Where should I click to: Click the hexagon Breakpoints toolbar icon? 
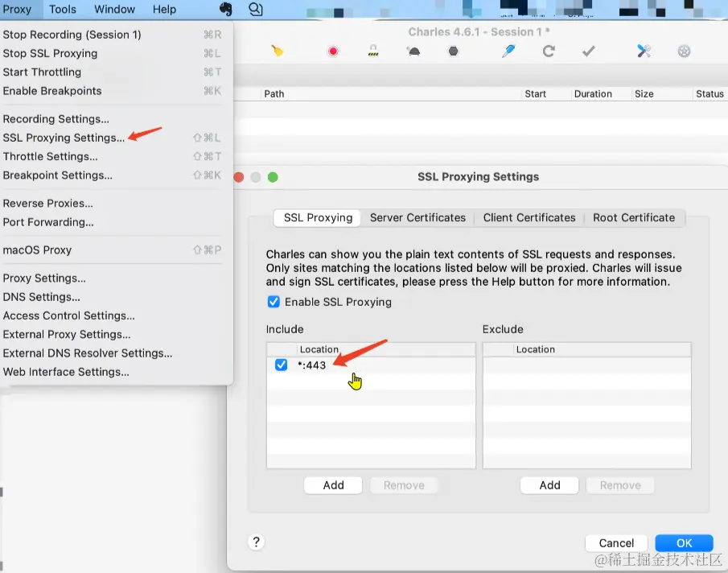[x=453, y=51]
